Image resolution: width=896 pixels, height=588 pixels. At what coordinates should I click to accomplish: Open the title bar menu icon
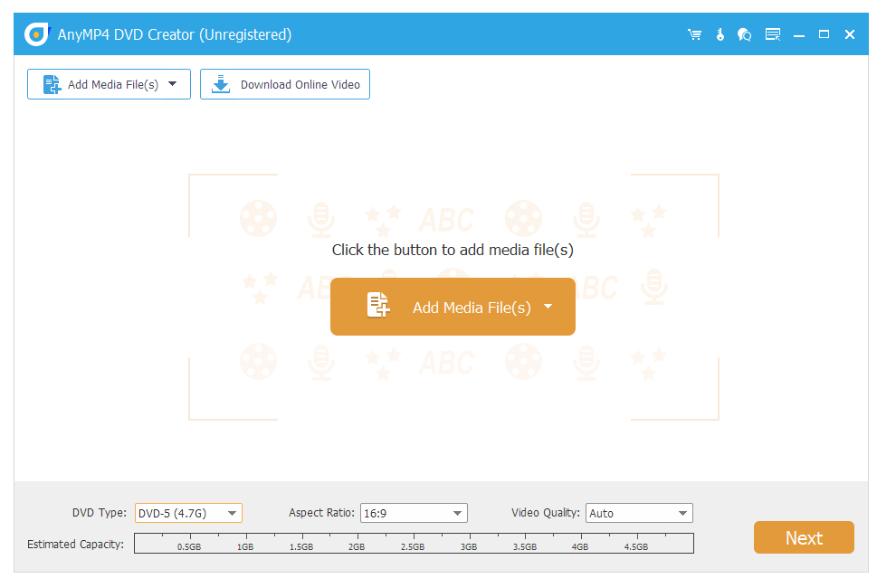click(773, 35)
